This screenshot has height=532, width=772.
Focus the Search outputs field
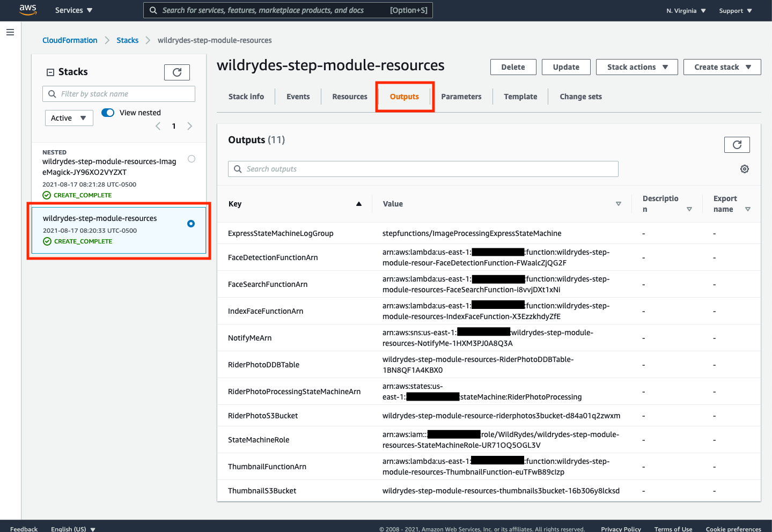click(423, 169)
